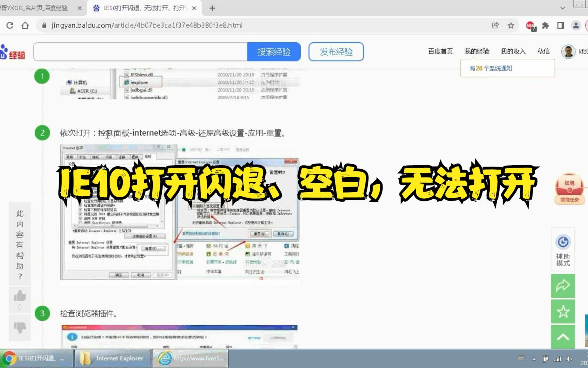The height and width of the screenshot is (368, 588).
Task: Open the 百度首页 link
Action: (440, 51)
